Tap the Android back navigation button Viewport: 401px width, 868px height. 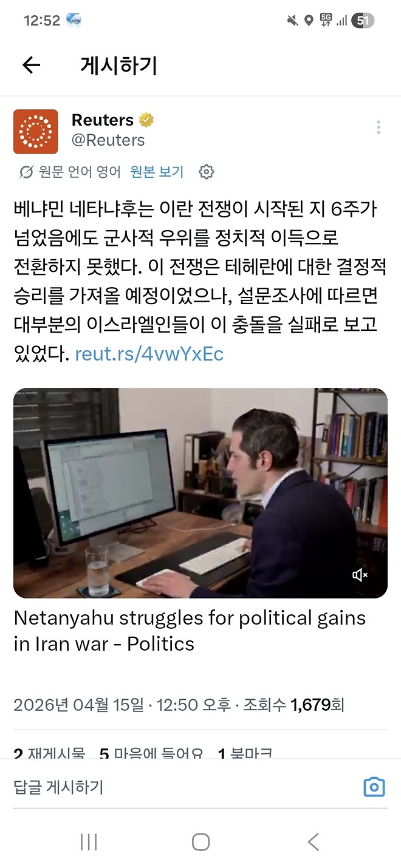312,842
